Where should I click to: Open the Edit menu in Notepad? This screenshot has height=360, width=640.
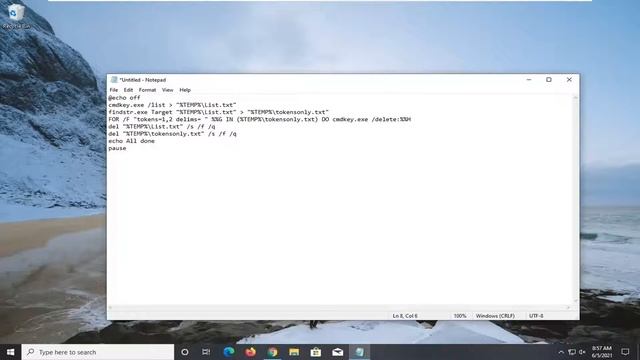[x=128, y=90]
